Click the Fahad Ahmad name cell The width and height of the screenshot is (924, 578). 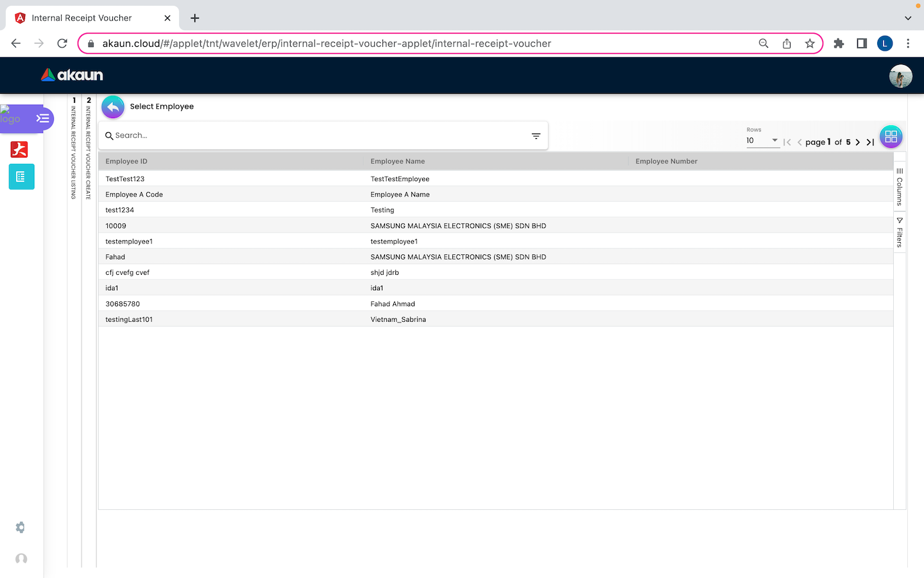[x=393, y=304]
